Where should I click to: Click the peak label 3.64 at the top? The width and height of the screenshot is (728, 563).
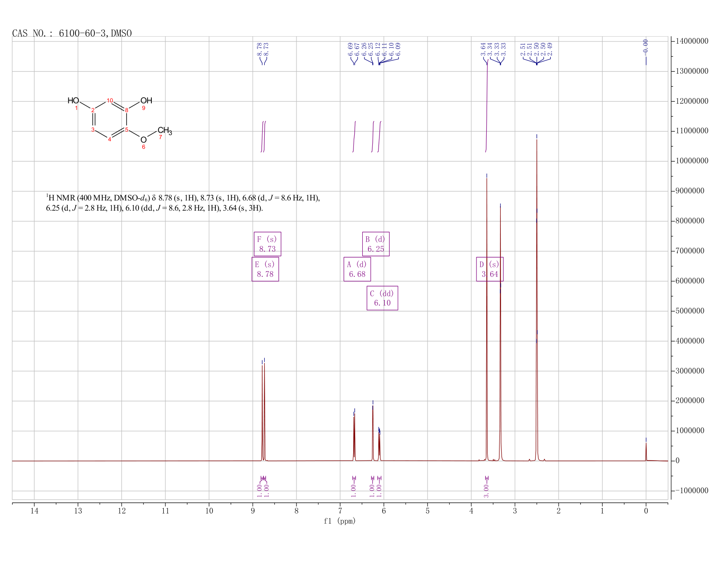pyautogui.click(x=483, y=49)
